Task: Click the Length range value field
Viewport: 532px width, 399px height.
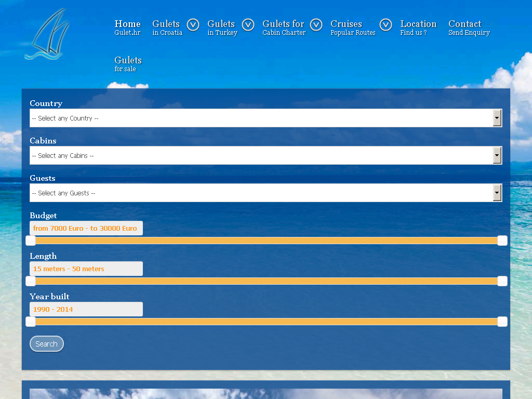Action: [86, 269]
